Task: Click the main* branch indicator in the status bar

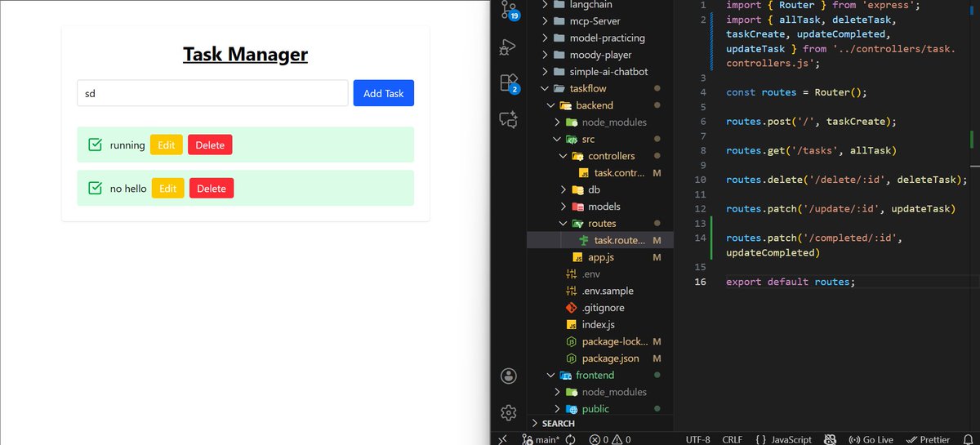Action: (x=541, y=439)
